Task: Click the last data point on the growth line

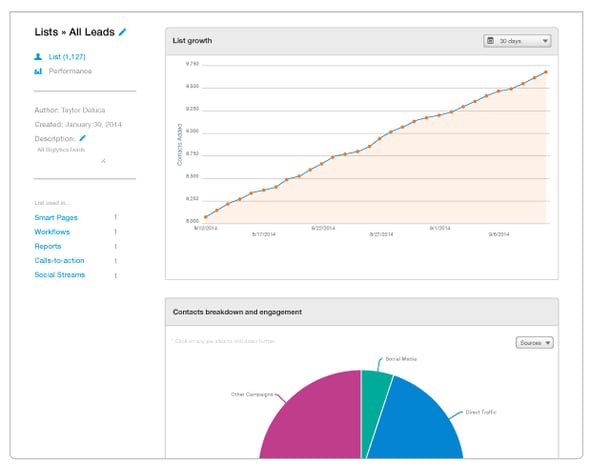Action: pyautogui.click(x=546, y=72)
